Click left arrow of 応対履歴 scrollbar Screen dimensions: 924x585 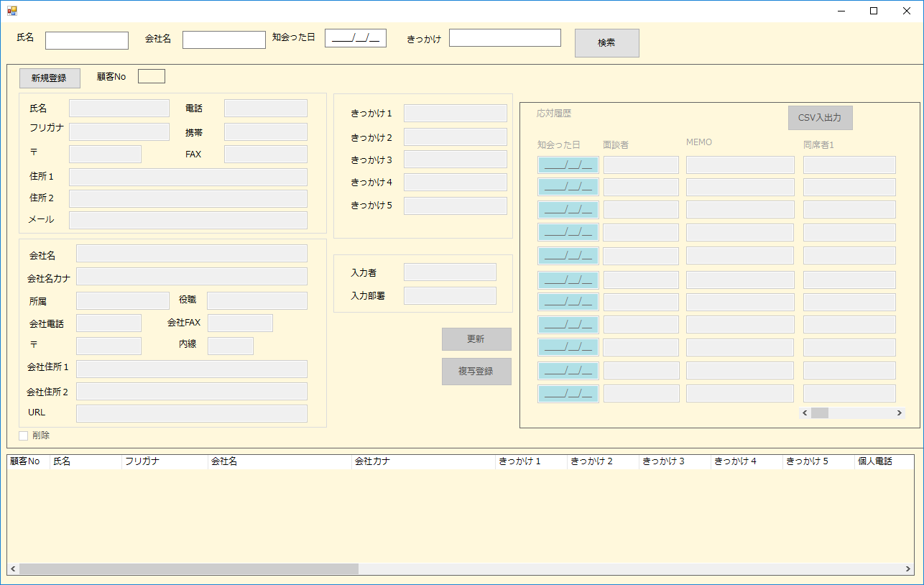805,413
